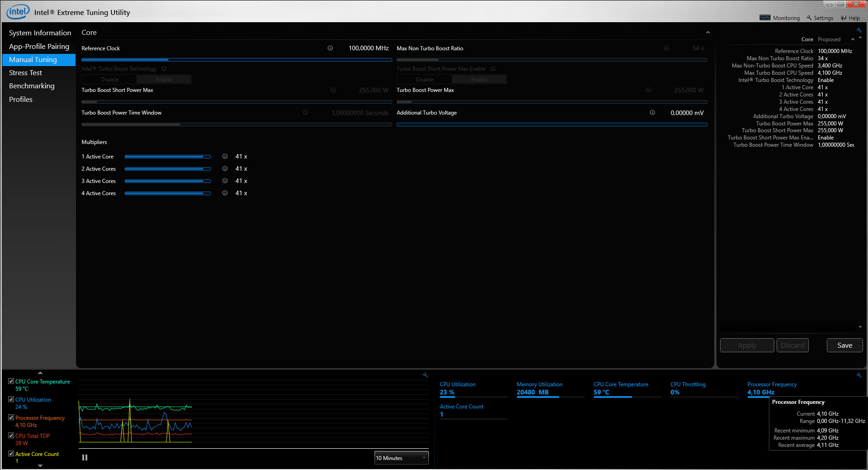Open the System Information section
The image size is (868, 470).
pyautogui.click(x=40, y=33)
